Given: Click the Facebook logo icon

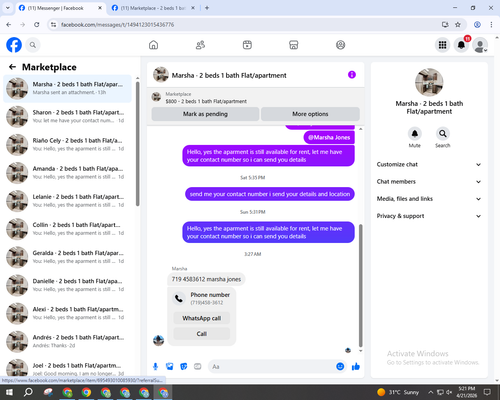Looking at the screenshot, I should coord(14,45).
